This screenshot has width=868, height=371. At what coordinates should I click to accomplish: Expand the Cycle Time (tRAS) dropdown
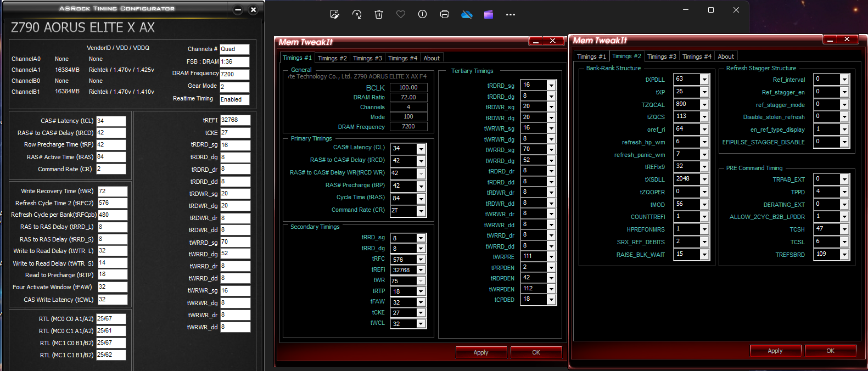[421, 199]
